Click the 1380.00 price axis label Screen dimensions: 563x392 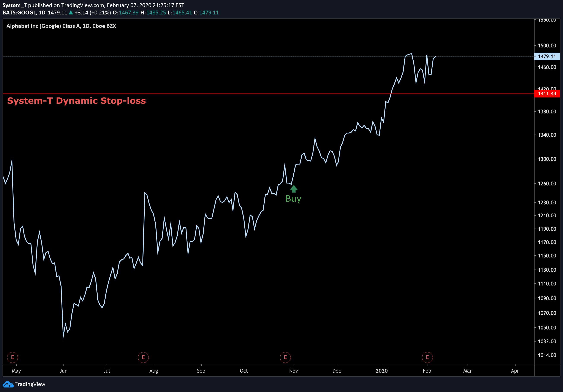[547, 111]
